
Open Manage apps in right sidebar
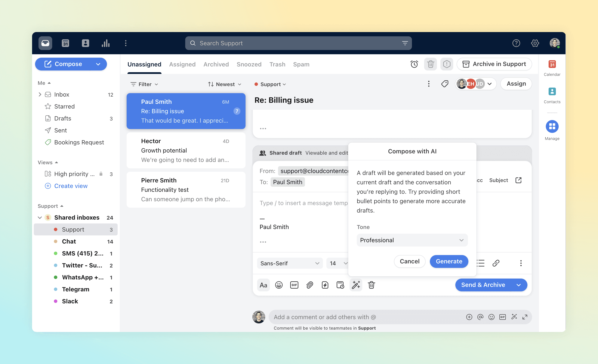tap(552, 130)
